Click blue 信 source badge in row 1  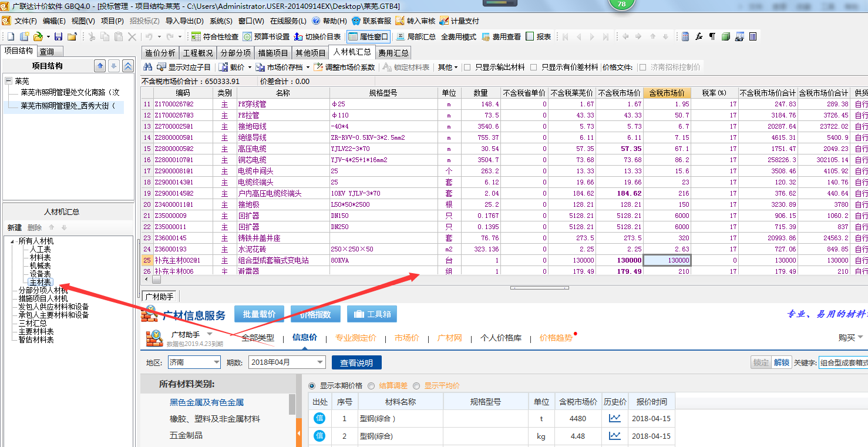319,418
